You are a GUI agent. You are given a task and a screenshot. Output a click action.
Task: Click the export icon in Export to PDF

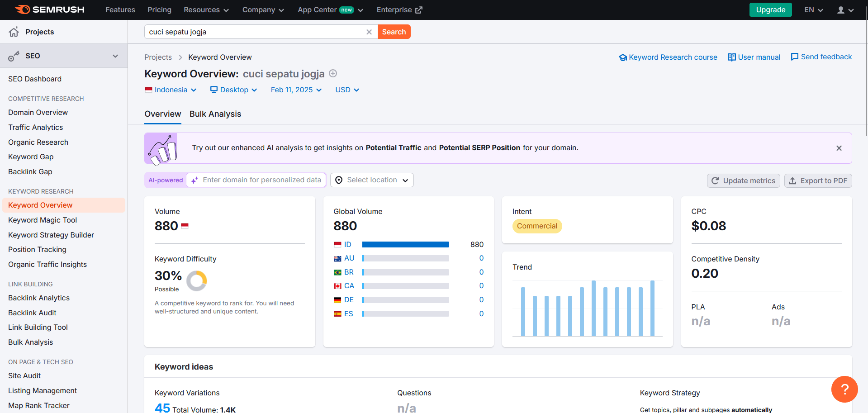(x=792, y=180)
